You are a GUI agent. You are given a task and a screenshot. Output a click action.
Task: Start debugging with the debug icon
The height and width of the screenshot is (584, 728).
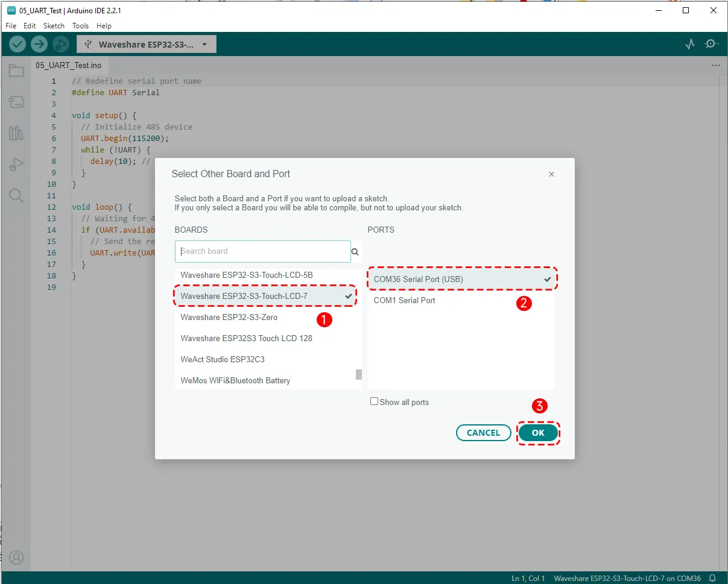60,44
